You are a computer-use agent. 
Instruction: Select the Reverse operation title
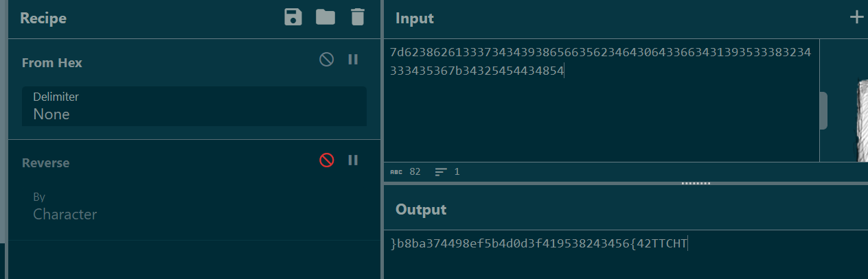(46, 163)
